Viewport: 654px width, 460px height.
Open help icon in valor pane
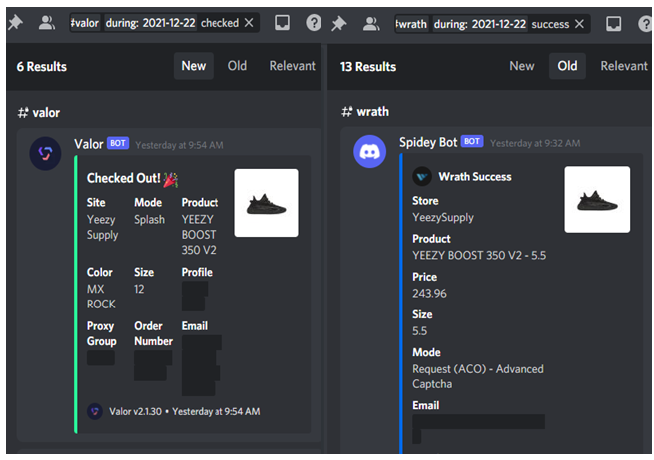click(x=314, y=23)
